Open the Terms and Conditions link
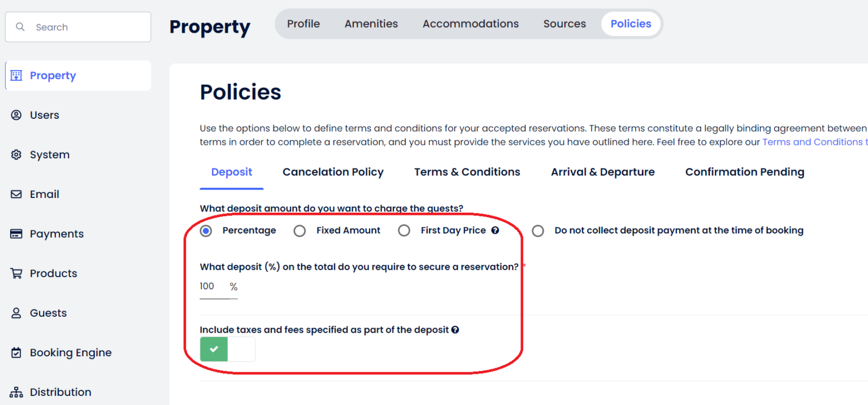This screenshot has height=405, width=868. (x=814, y=141)
